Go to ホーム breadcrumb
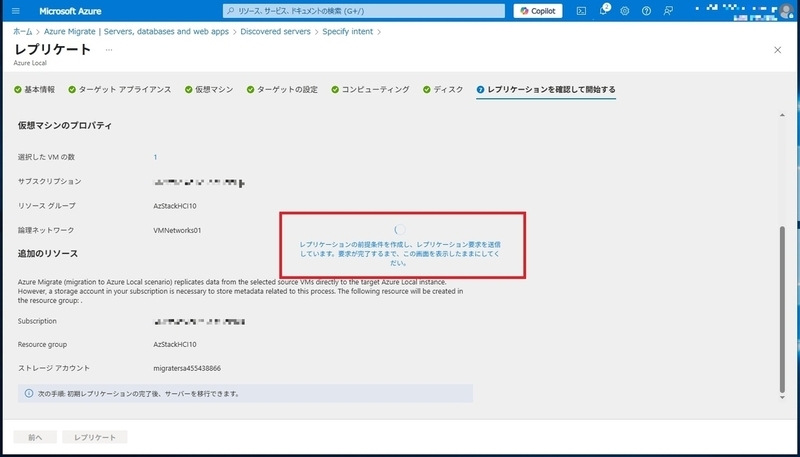 [22, 32]
